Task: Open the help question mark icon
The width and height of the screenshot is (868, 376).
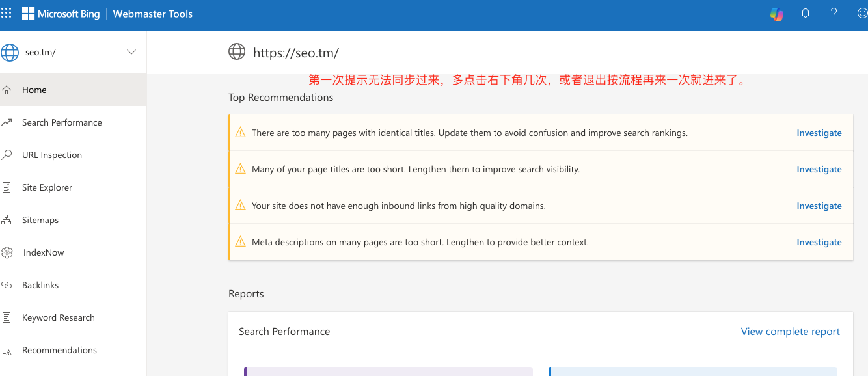Action: 834,14
